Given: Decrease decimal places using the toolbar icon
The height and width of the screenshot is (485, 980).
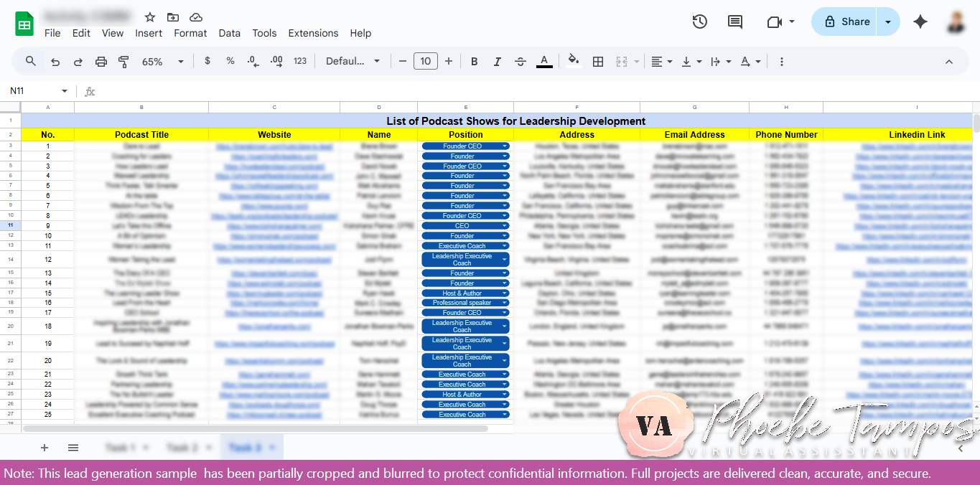Looking at the screenshot, I should (252, 61).
